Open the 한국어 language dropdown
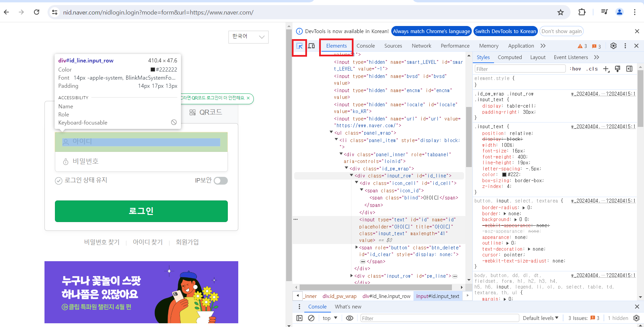Screen dimensions: 644x327 pos(248,37)
